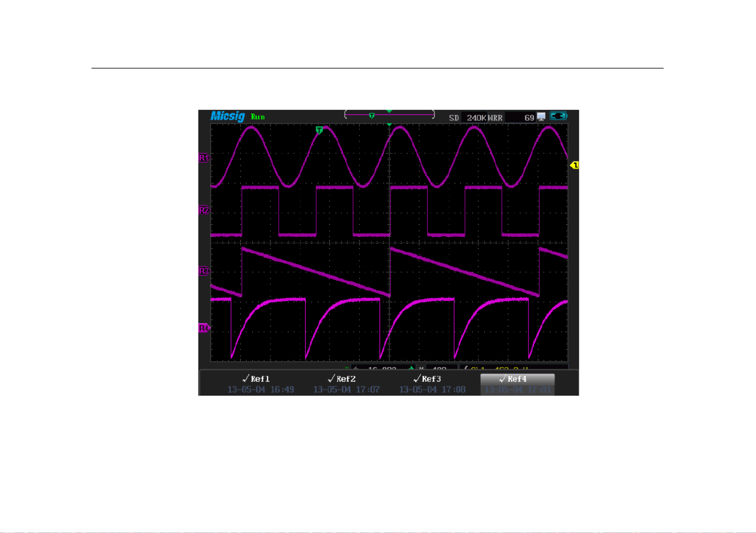
Task: Click the SD storage label
Action: pyautogui.click(x=454, y=118)
